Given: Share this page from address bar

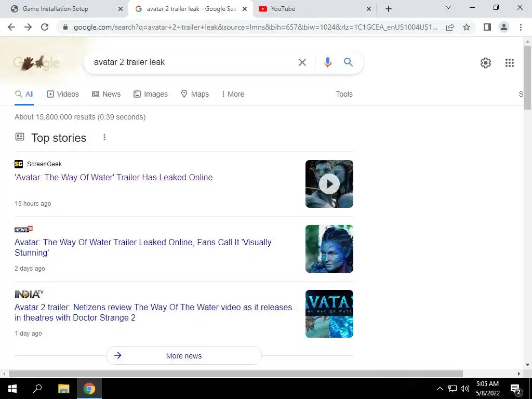Looking at the screenshot, I should pyautogui.click(x=450, y=27).
